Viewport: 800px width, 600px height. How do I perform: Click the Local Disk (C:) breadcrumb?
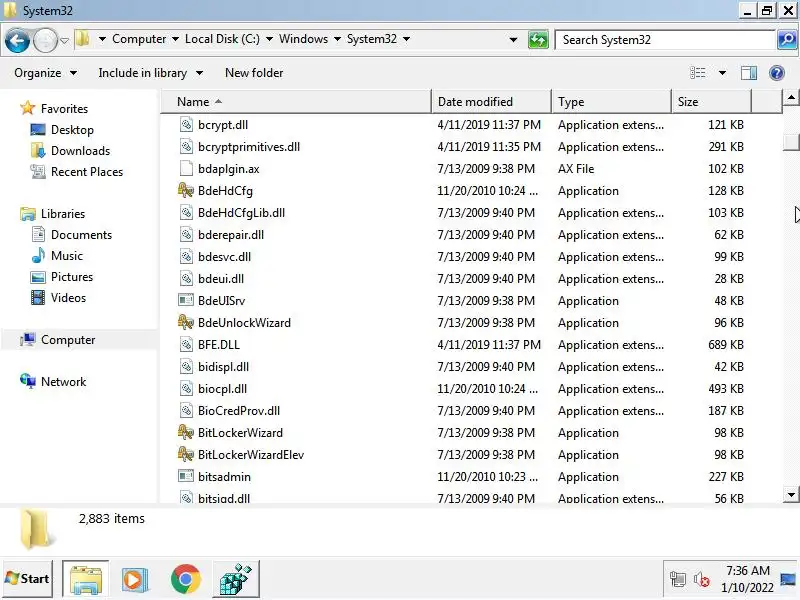pyautogui.click(x=222, y=39)
